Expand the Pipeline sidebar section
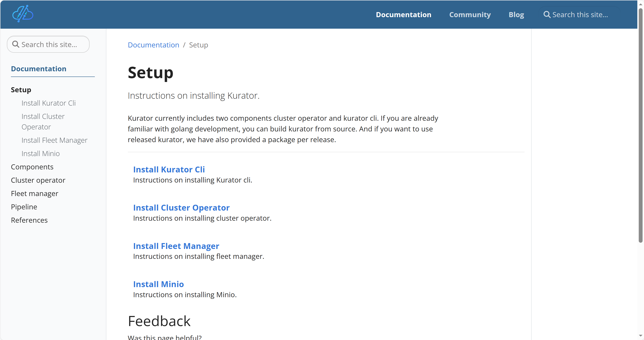 pyautogui.click(x=24, y=207)
